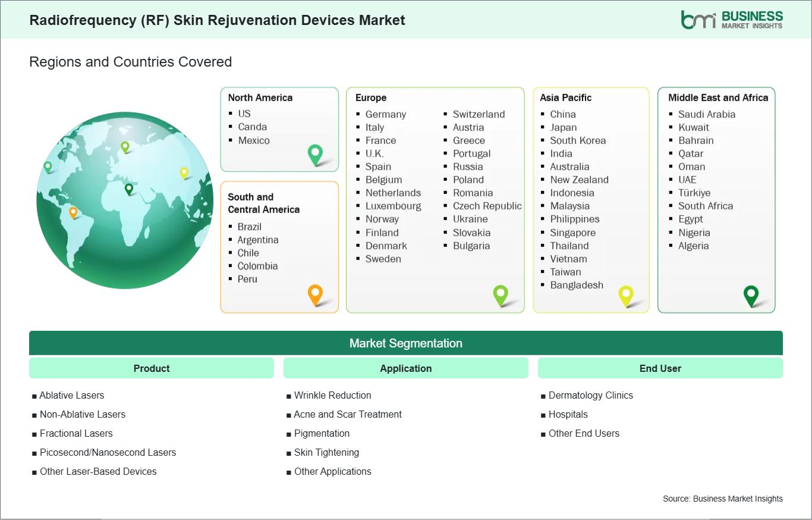
Task: Click the orange pin in South and Central America box
Action: [315, 295]
